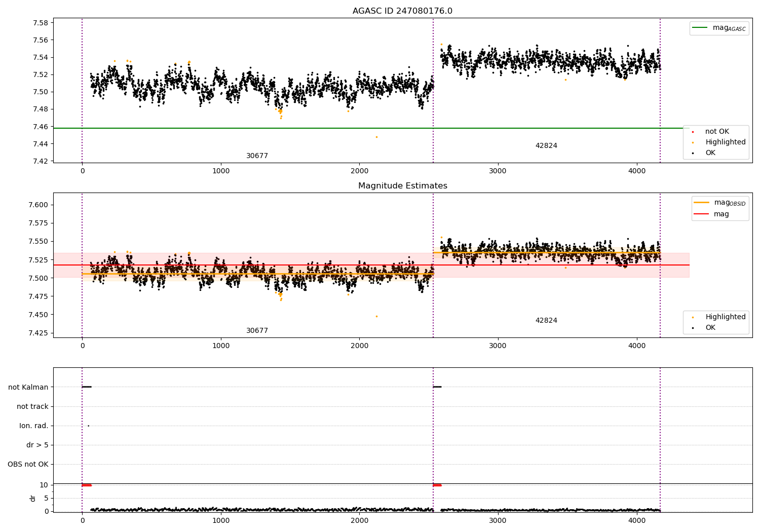Click y-axis tick 7.46 in top plot

pos(41,127)
